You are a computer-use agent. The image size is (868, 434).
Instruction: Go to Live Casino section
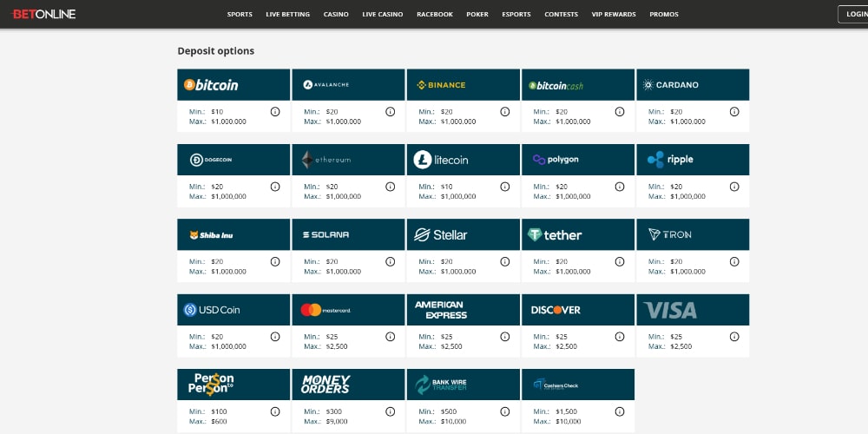pos(382,15)
